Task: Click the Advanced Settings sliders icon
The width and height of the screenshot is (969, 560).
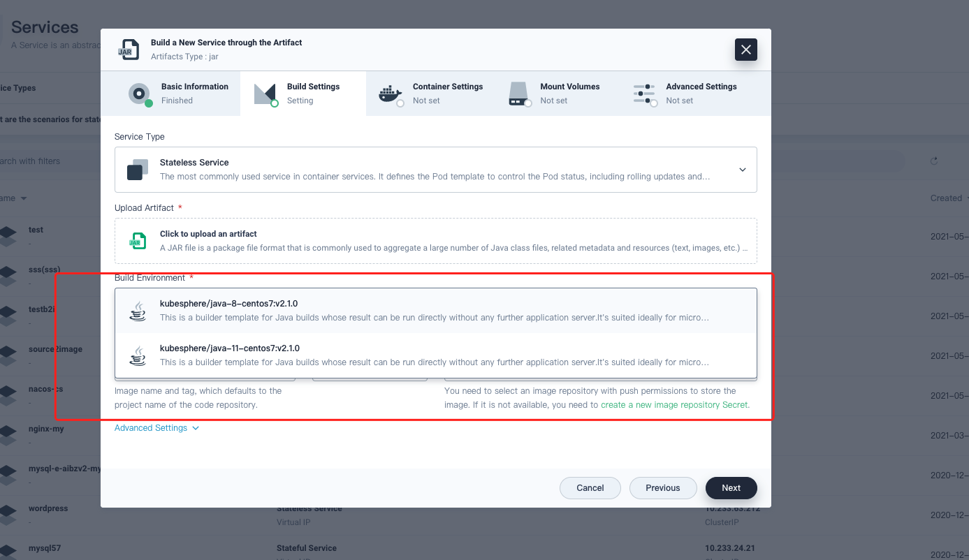Action: tap(644, 93)
